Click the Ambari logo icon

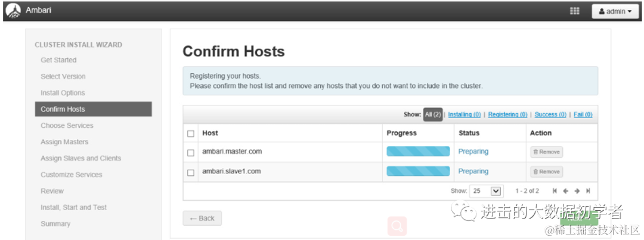pyautogui.click(x=13, y=11)
